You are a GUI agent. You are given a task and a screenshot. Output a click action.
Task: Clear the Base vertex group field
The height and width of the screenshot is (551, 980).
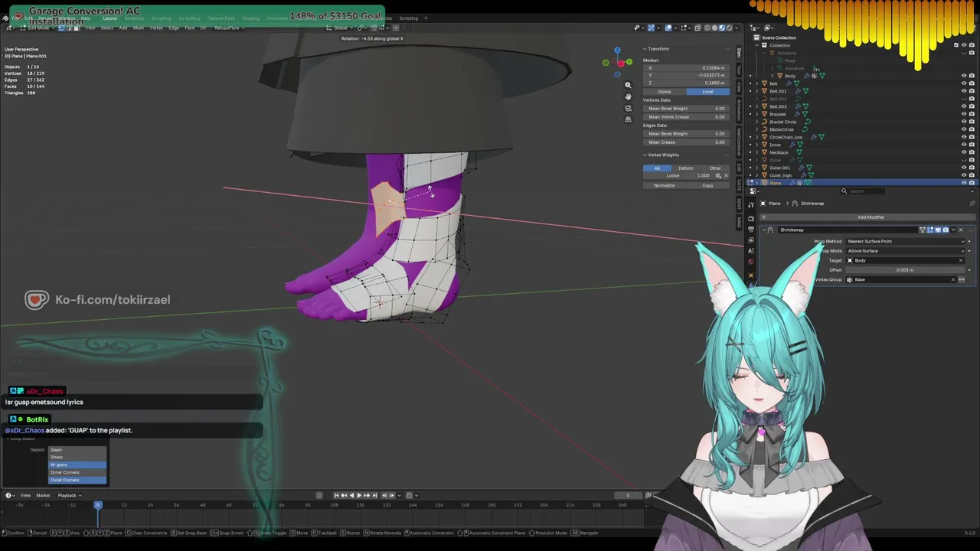953,279
